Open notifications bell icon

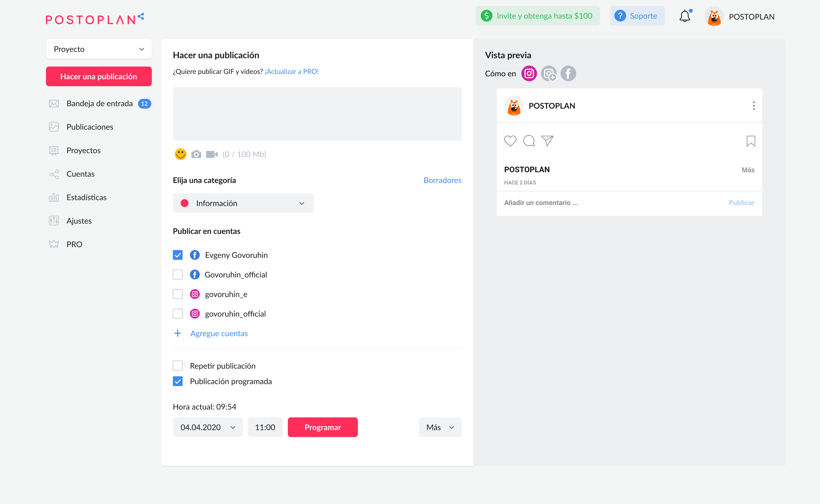click(x=685, y=16)
